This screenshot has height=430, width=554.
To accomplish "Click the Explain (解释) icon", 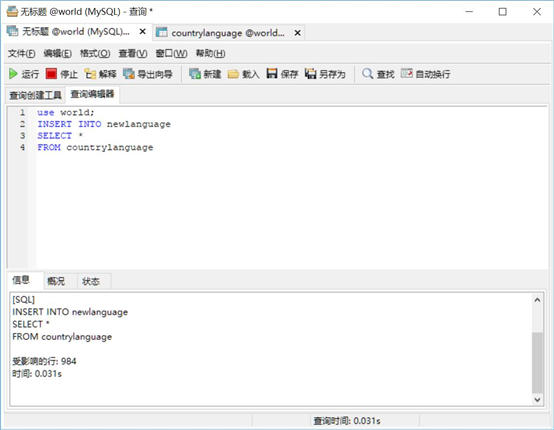I will [90, 74].
